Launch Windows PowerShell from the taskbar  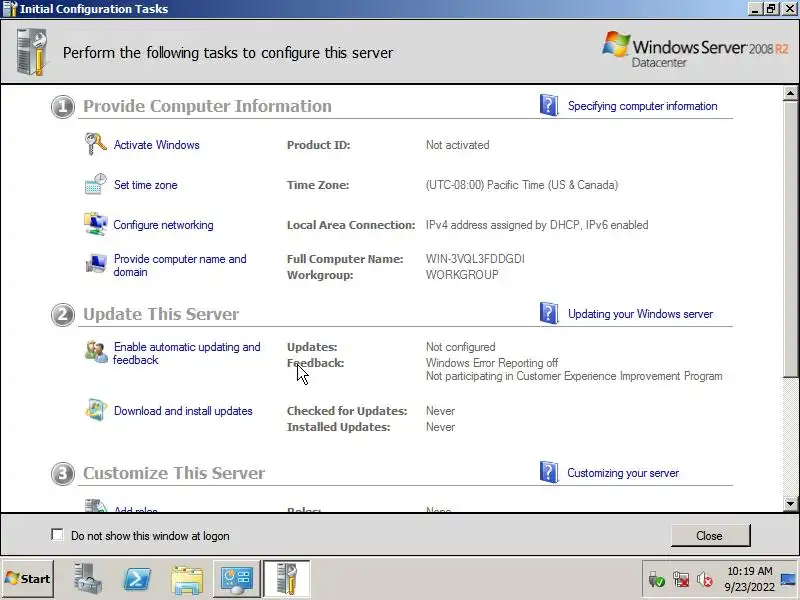[137, 579]
